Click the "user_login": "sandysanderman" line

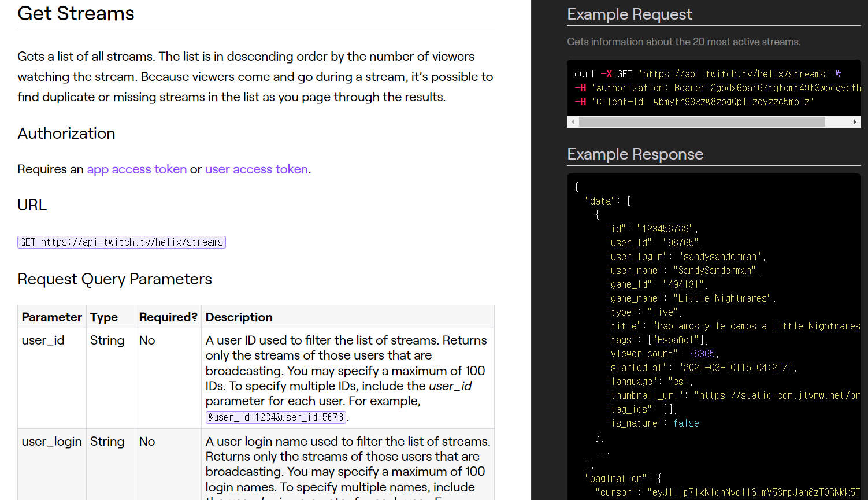click(x=685, y=257)
